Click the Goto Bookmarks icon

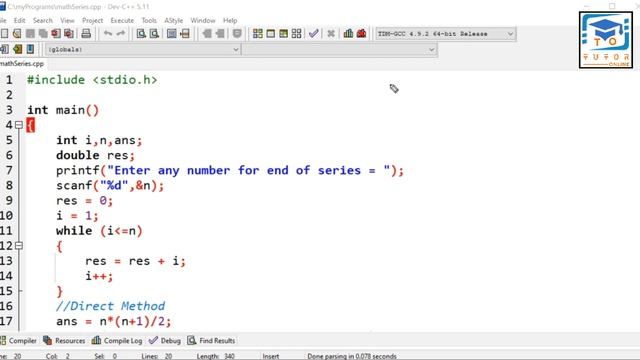click(x=31, y=49)
